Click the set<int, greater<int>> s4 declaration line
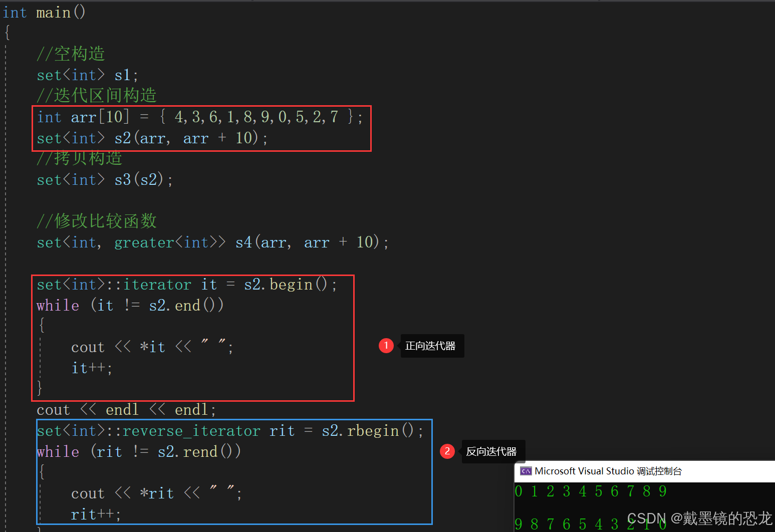This screenshot has height=532, width=775. 213,242
